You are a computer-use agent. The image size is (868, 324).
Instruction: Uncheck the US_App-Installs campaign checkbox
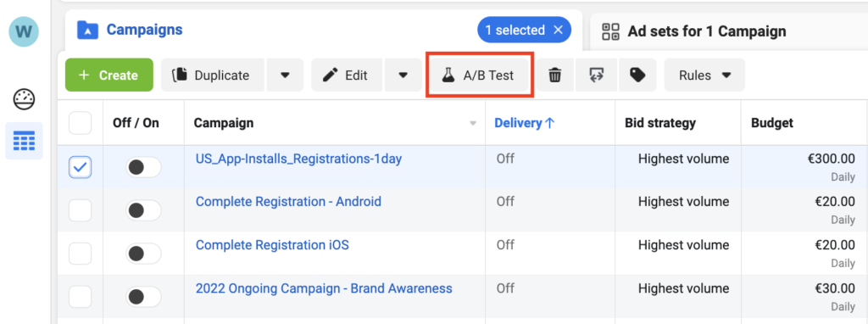(x=81, y=167)
